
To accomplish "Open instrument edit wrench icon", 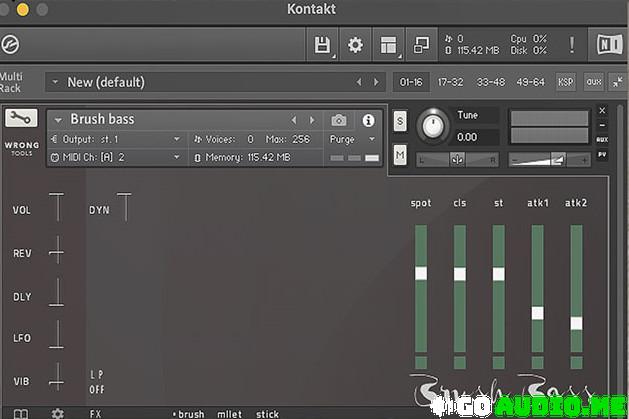I will 21,118.
